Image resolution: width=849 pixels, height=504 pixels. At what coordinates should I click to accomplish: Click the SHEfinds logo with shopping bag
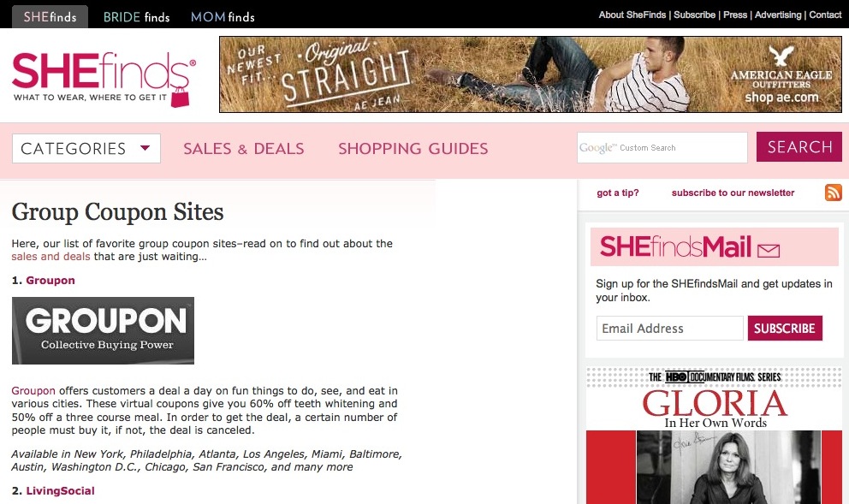(104, 79)
